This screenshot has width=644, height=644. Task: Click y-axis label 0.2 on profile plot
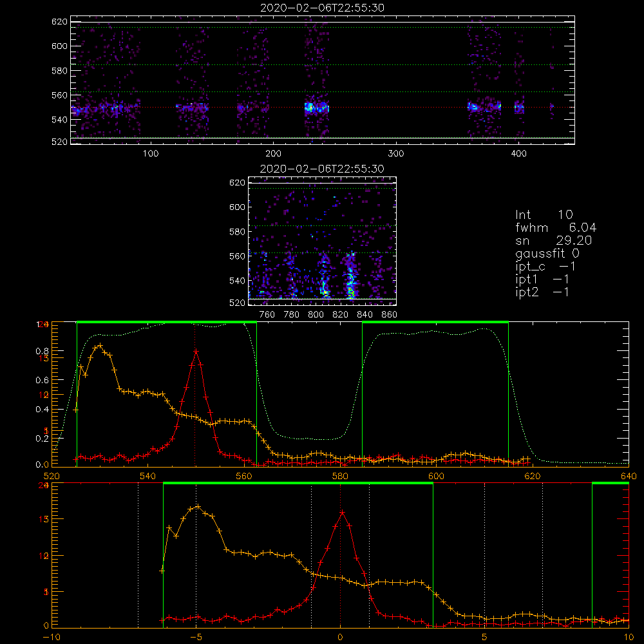point(42,439)
